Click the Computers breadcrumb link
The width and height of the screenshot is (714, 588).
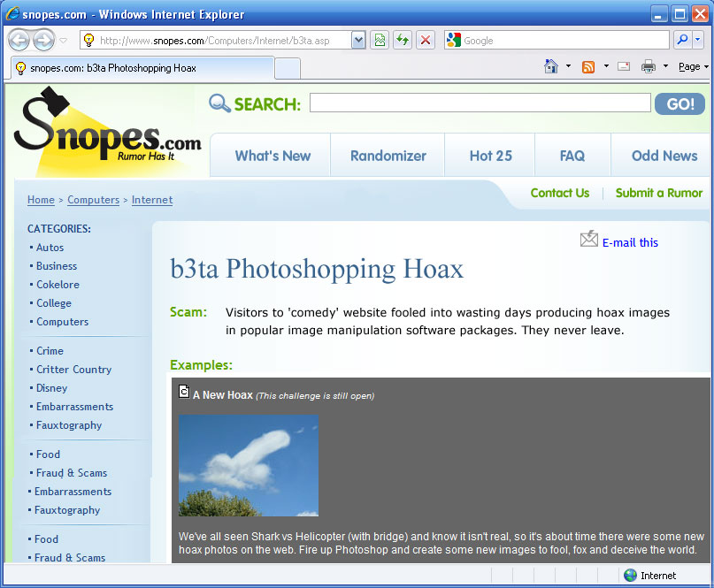[94, 200]
